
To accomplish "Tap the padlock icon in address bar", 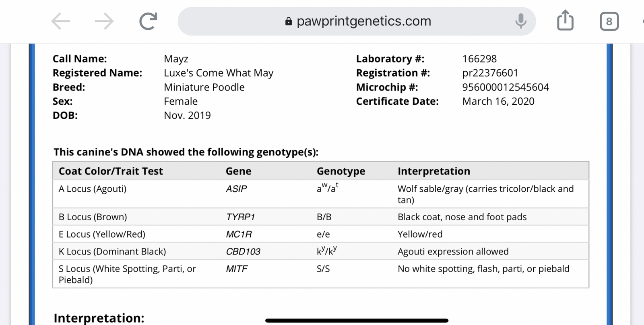I will [x=288, y=21].
